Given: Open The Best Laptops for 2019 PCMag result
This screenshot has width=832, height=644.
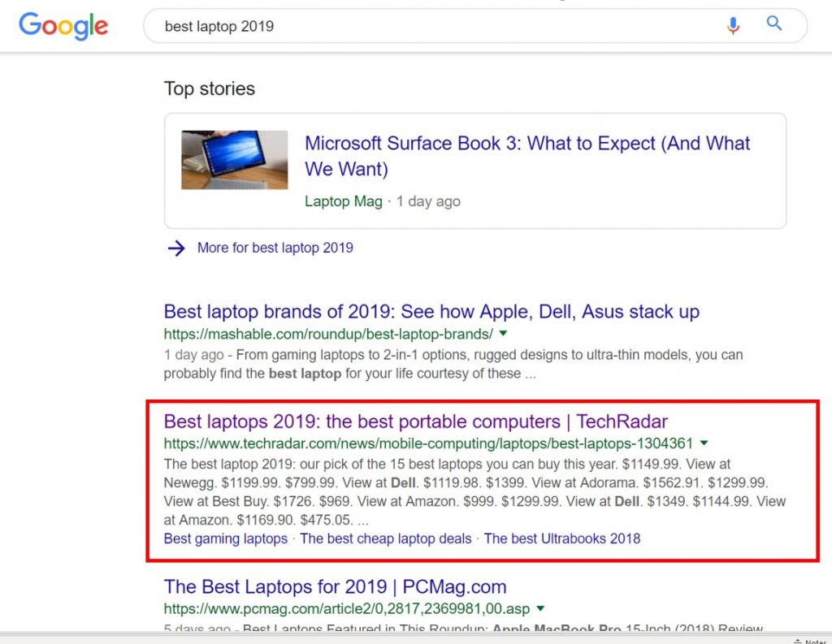Looking at the screenshot, I should click(335, 586).
